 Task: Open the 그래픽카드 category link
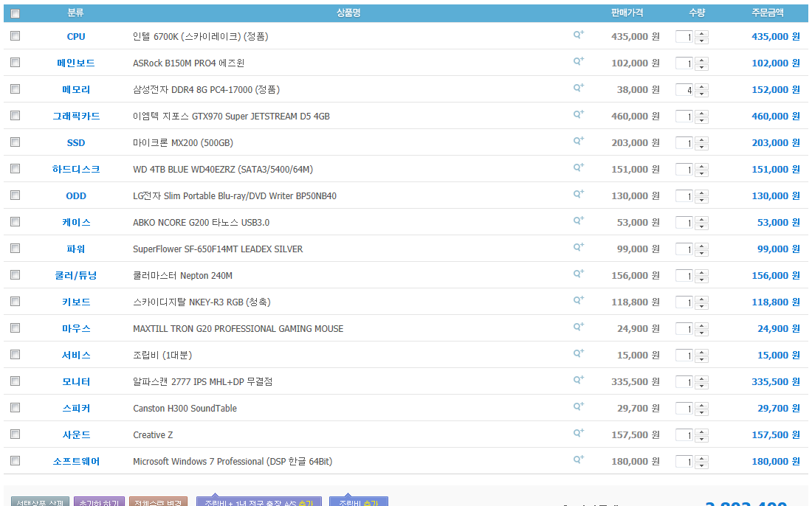coord(76,117)
